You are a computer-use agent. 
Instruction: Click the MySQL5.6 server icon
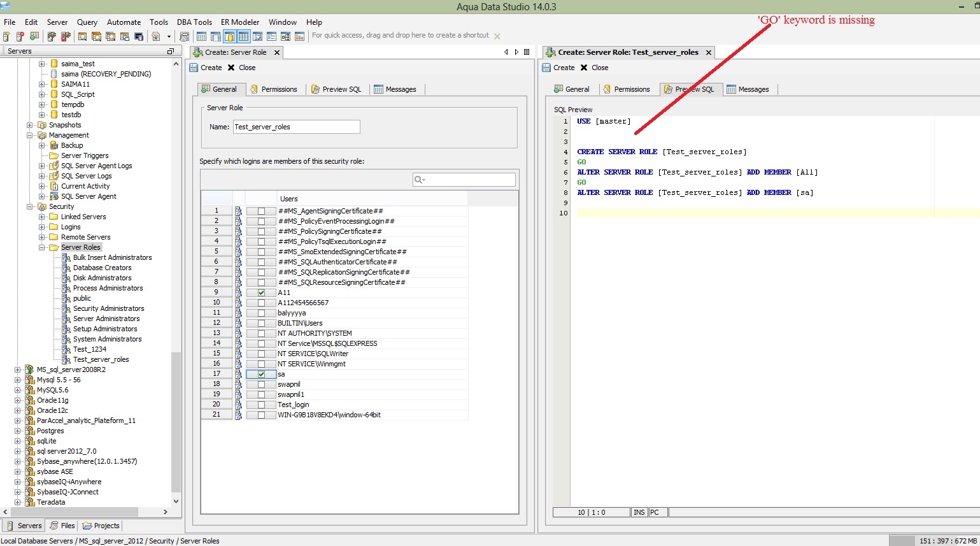tap(29, 390)
